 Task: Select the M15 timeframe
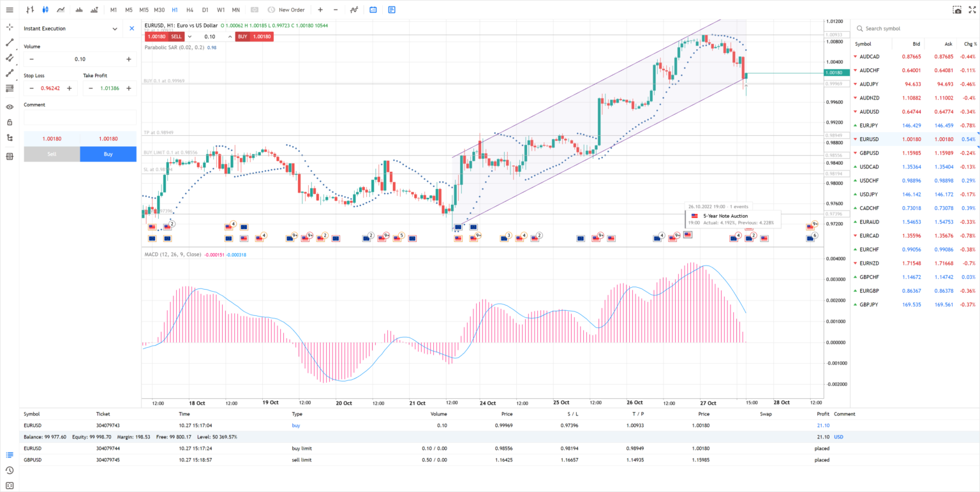(x=144, y=10)
